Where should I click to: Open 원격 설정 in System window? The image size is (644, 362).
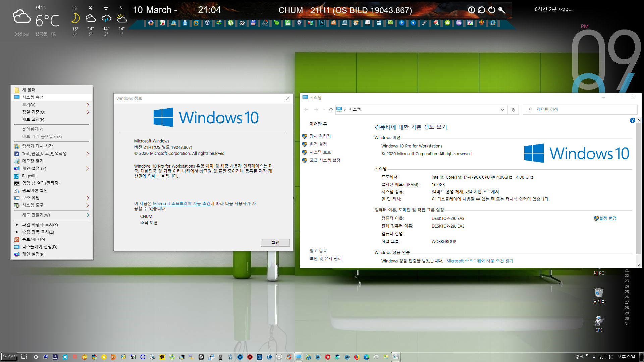(318, 144)
